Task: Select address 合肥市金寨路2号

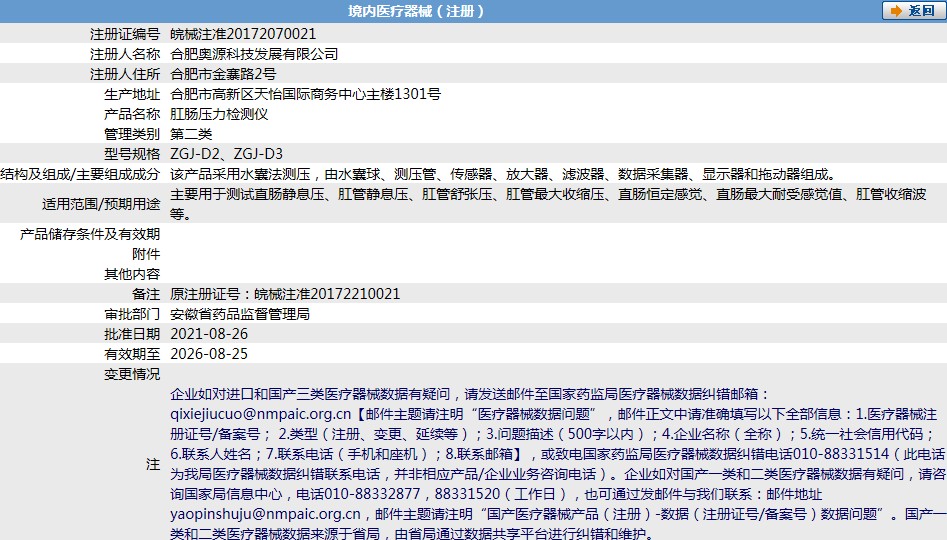Action: pos(223,74)
